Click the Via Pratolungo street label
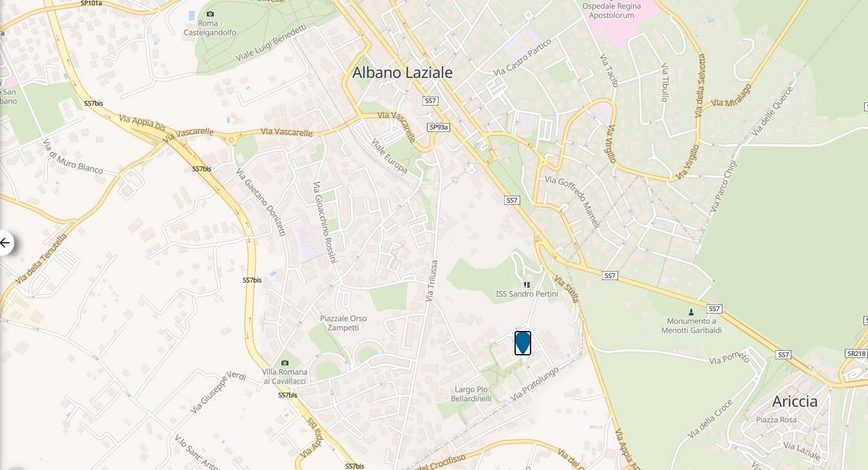 (x=534, y=384)
